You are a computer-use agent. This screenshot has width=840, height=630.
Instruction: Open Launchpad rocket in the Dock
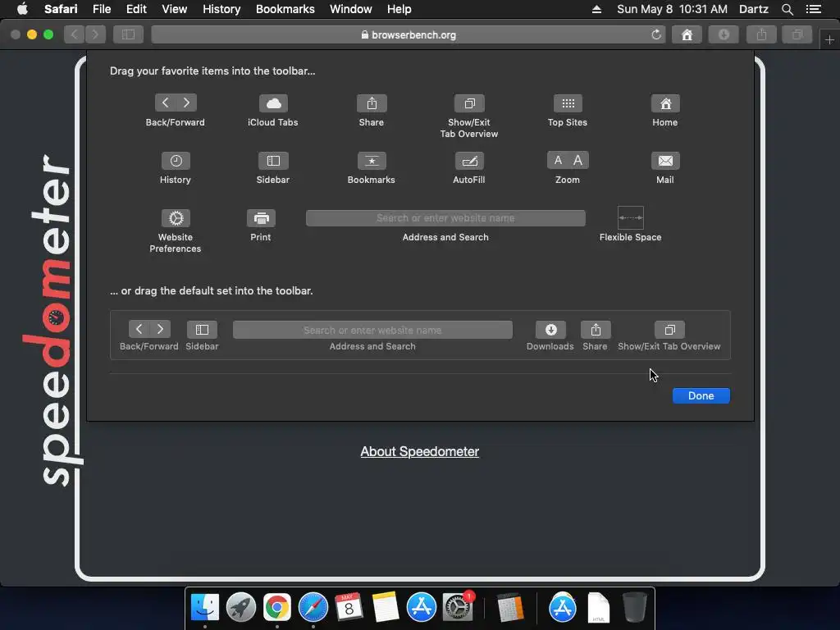pyautogui.click(x=241, y=607)
